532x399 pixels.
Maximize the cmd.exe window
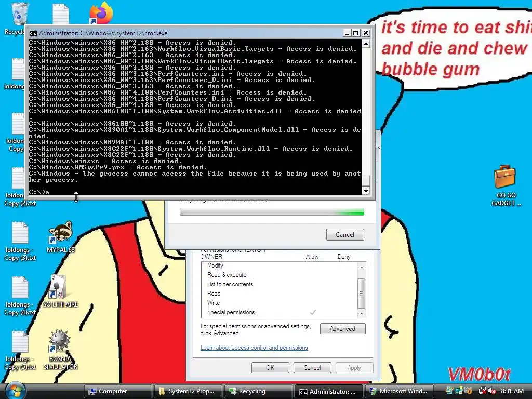[x=355, y=33]
